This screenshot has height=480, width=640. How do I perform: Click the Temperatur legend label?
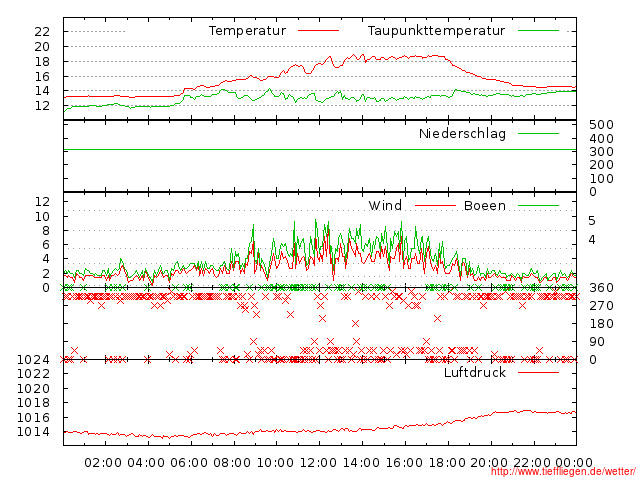tap(247, 31)
